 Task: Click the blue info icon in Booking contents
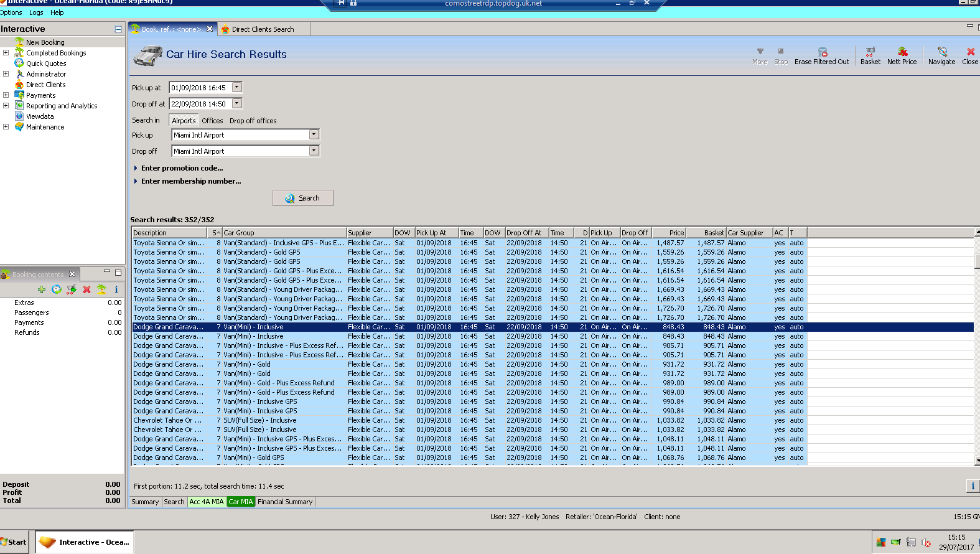pos(116,289)
